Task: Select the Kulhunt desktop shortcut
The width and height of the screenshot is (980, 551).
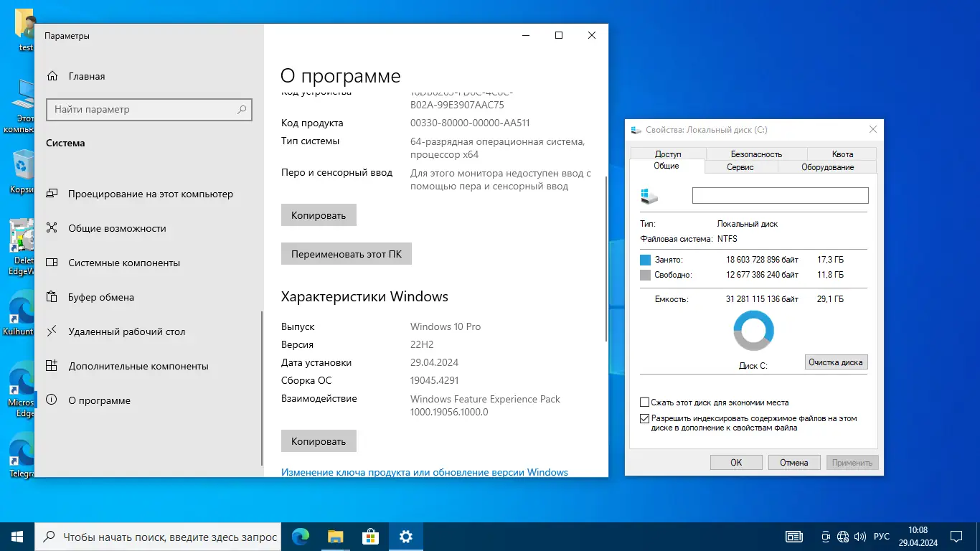Action: [x=20, y=314]
